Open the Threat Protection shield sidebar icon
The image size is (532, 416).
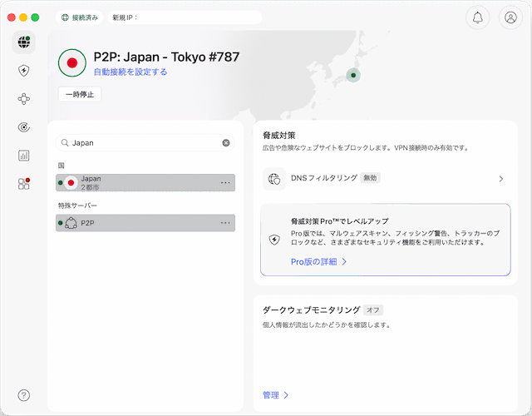[24, 72]
